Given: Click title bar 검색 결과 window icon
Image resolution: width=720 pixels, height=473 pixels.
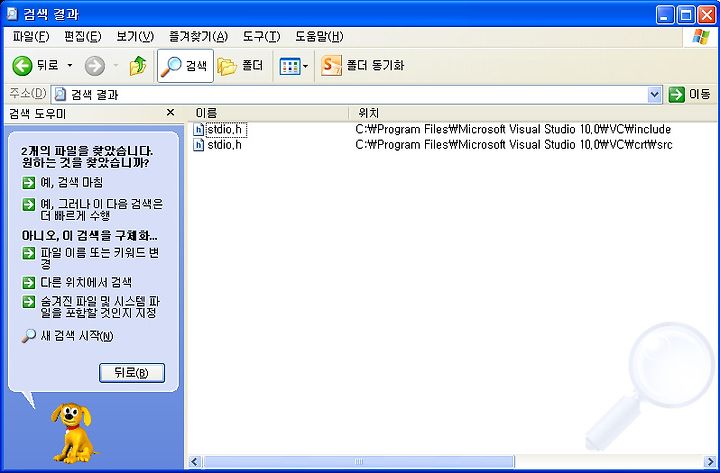Looking at the screenshot, I should click(x=11, y=14).
